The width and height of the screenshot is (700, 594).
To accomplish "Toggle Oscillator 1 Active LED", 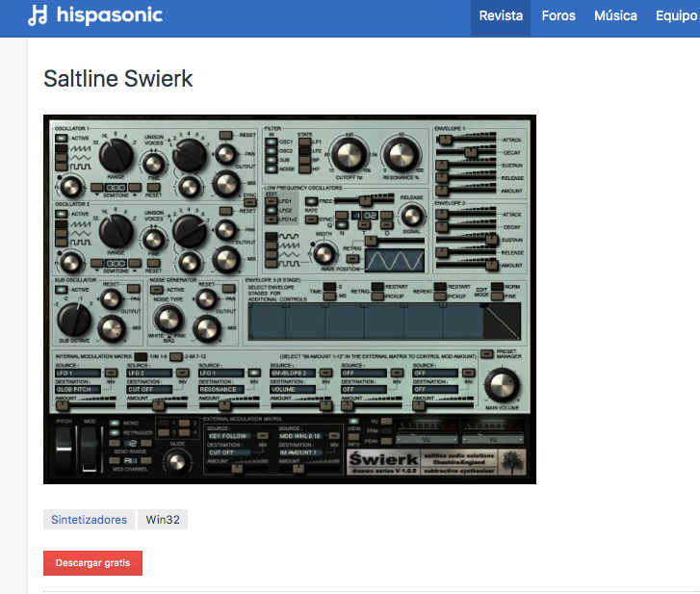I will pyautogui.click(x=62, y=139).
